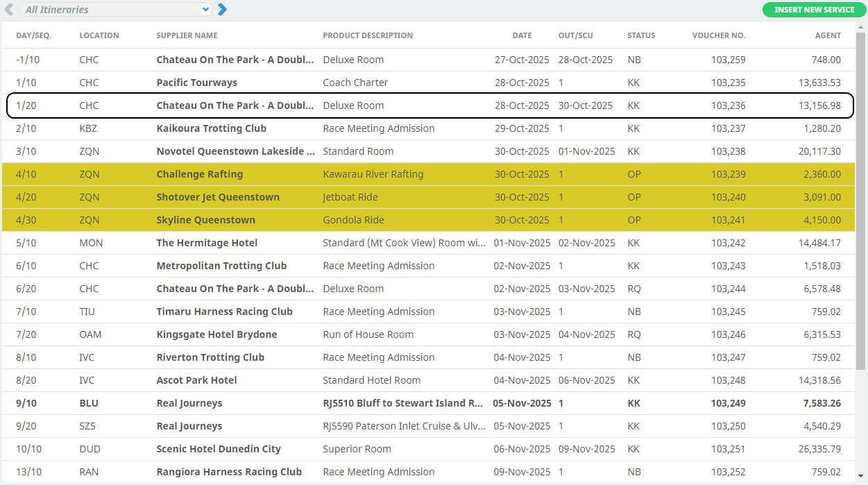Image resolution: width=868 pixels, height=485 pixels.
Task: Click the previous itinerary left arrow
Action: 9,9
